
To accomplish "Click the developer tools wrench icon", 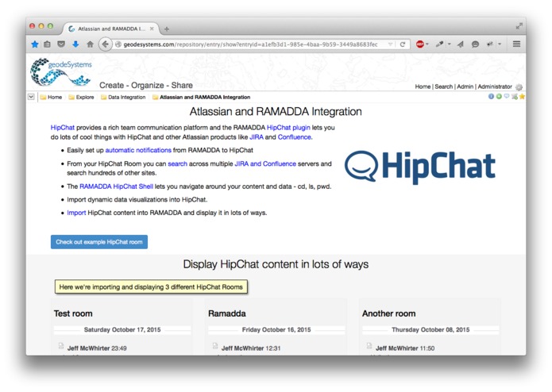I will click(490, 44).
